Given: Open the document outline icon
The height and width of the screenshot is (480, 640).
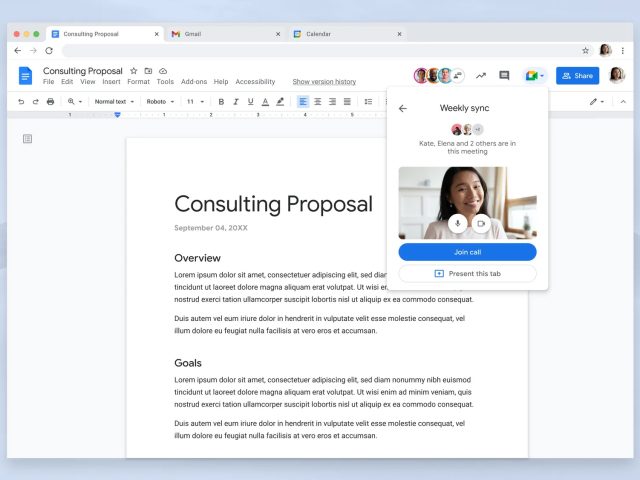Looking at the screenshot, I should click(27, 138).
